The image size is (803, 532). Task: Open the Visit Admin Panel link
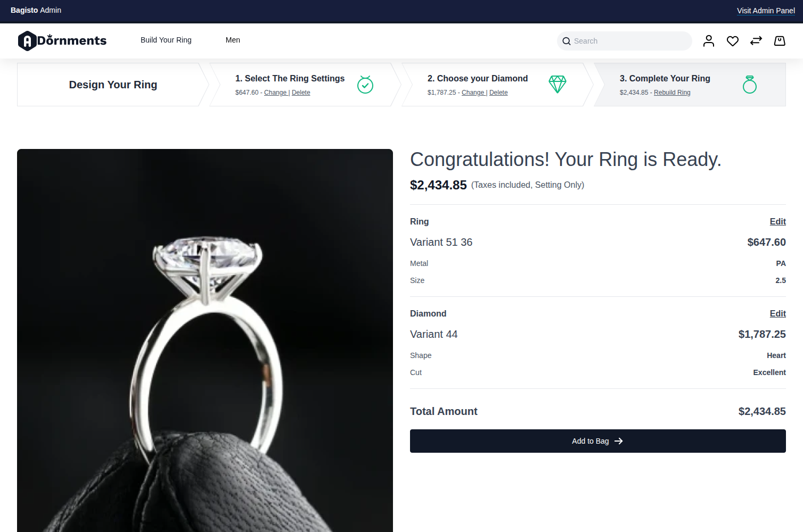pyautogui.click(x=766, y=11)
